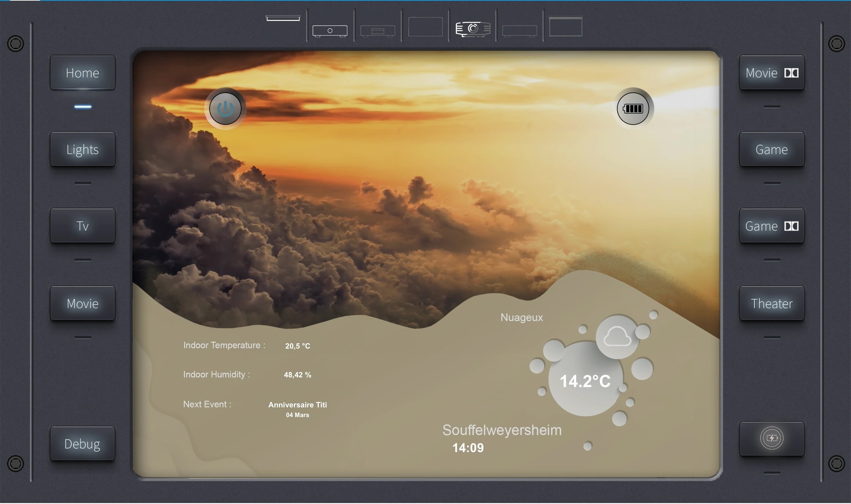Click the disc player device icon
Image resolution: width=851 pixels, height=504 pixels.
(x=377, y=31)
